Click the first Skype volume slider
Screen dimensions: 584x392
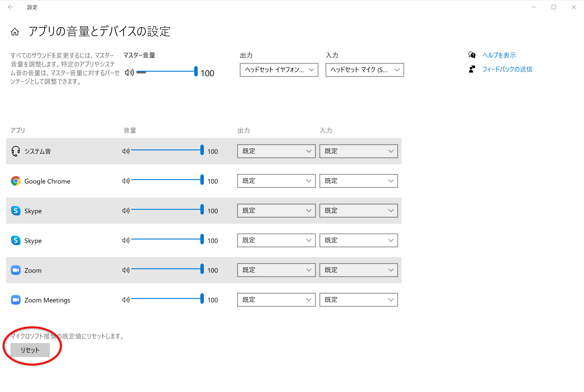coord(167,210)
